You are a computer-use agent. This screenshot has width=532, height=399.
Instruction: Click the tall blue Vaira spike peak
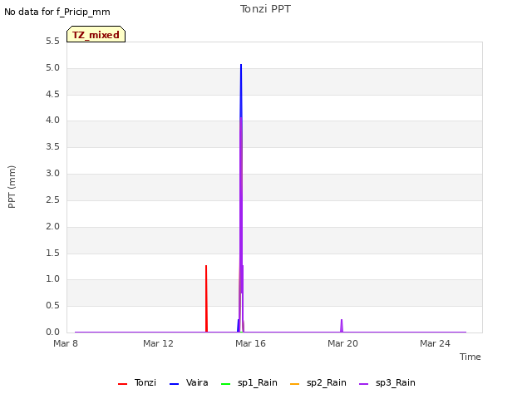pyautogui.click(x=241, y=65)
